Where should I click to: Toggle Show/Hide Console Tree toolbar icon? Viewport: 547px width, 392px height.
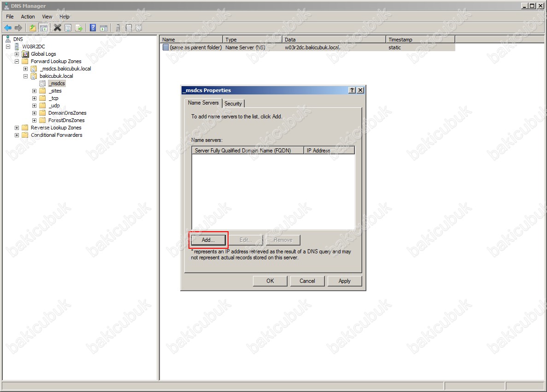[43, 28]
